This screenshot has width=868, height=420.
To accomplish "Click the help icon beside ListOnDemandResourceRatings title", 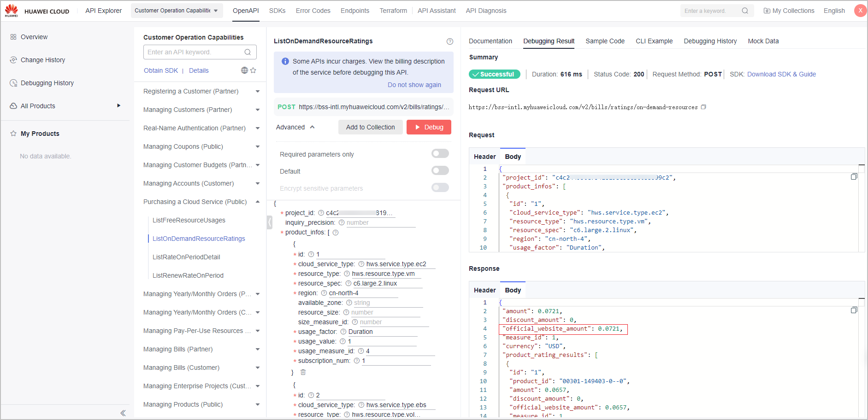I will [450, 41].
